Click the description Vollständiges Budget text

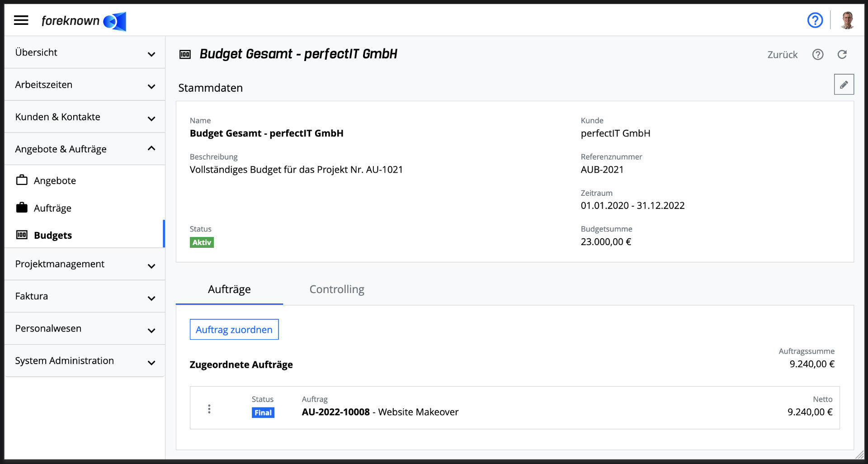coord(296,170)
